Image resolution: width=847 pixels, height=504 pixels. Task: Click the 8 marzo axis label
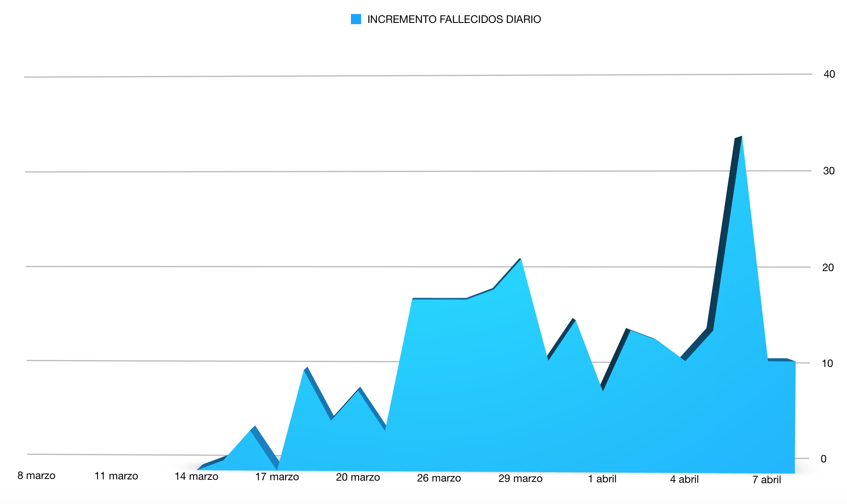click(x=36, y=476)
